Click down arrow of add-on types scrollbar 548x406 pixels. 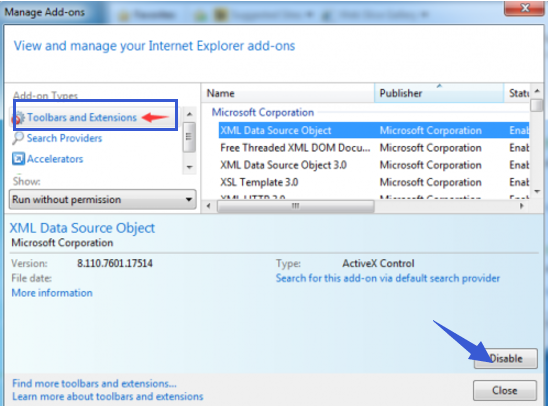(189, 167)
